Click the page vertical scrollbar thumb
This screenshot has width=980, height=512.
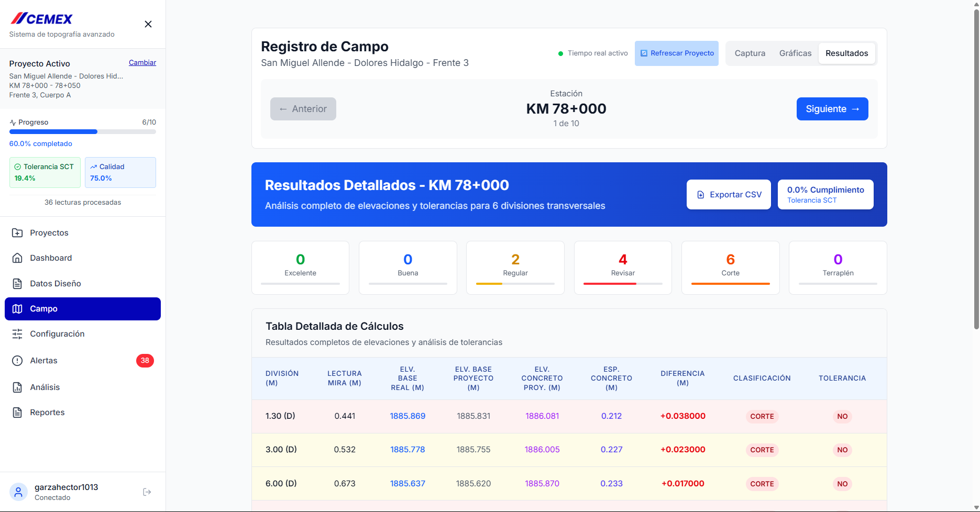(x=976, y=169)
